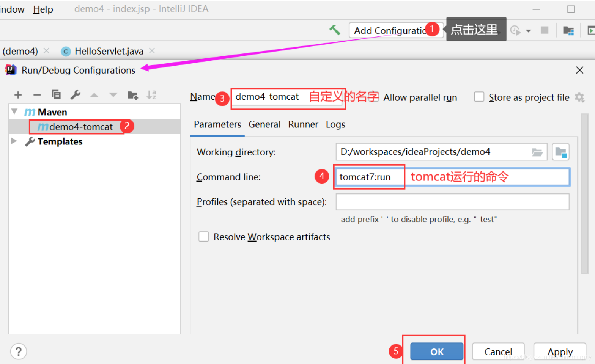Screen dimensions: 595x364
Task: Switch to the General tab
Action: [264, 124]
